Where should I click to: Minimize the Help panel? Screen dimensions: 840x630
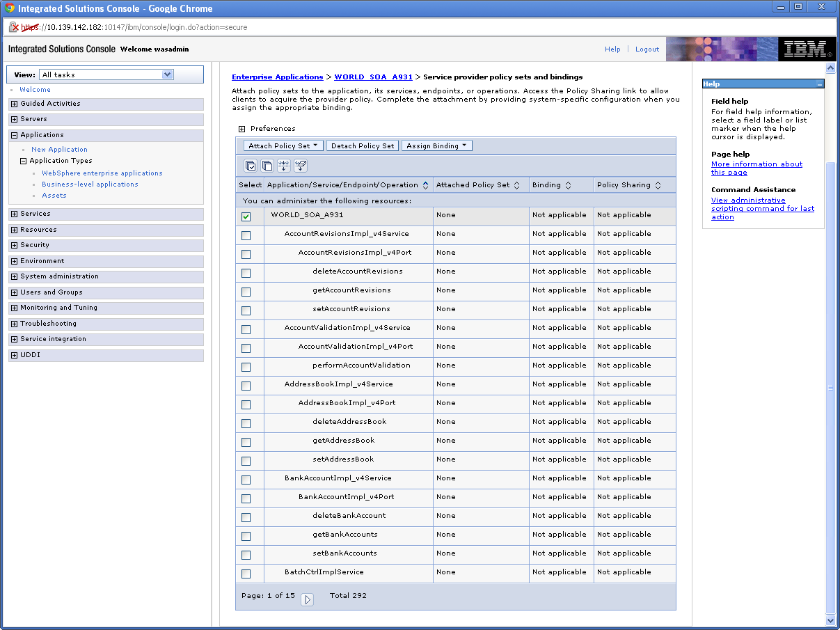(819, 84)
